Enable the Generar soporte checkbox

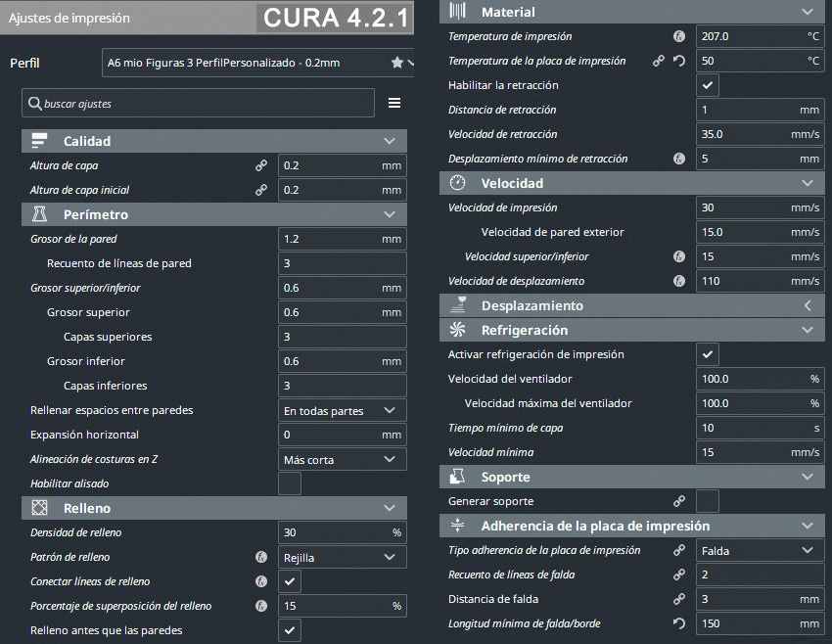pyautogui.click(x=708, y=501)
